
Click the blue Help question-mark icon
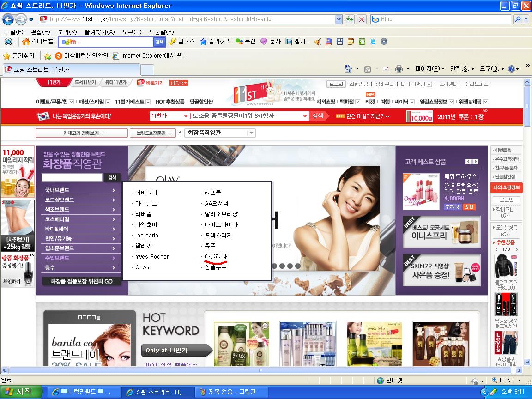(x=512, y=69)
